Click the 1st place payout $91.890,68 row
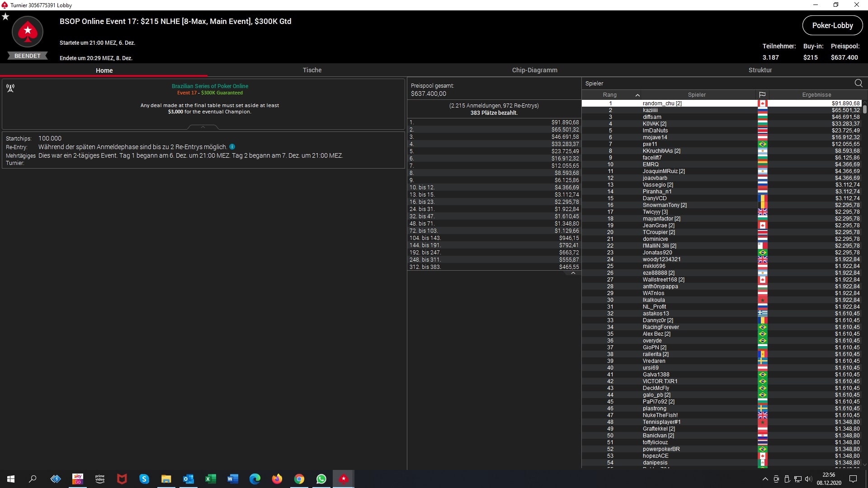Image resolution: width=868 pixels, height=488 pixels. (x=494, y=122)
